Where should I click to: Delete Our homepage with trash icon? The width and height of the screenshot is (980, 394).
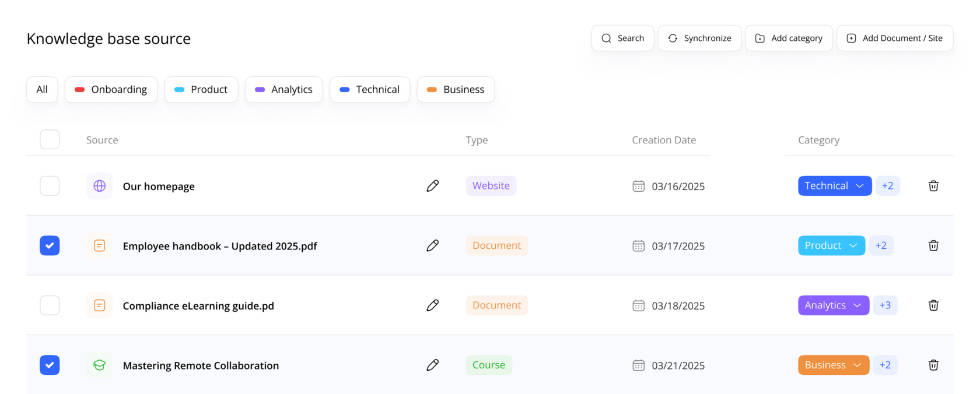point(933,186)
